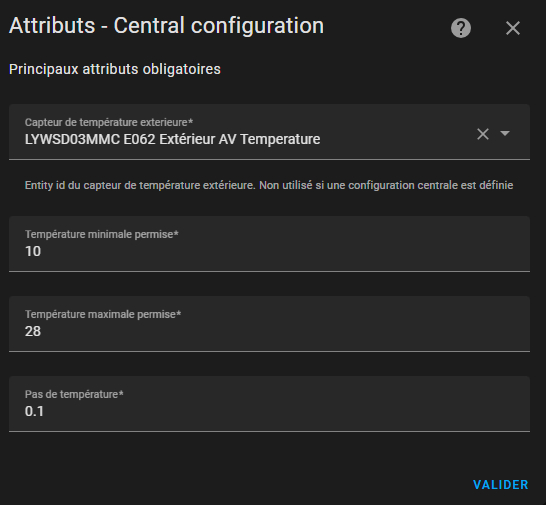Viewport: 546px width, 505px height.
Task: Click the Principaux attributs obligatoires heading
Action: [x=115, y=69]
